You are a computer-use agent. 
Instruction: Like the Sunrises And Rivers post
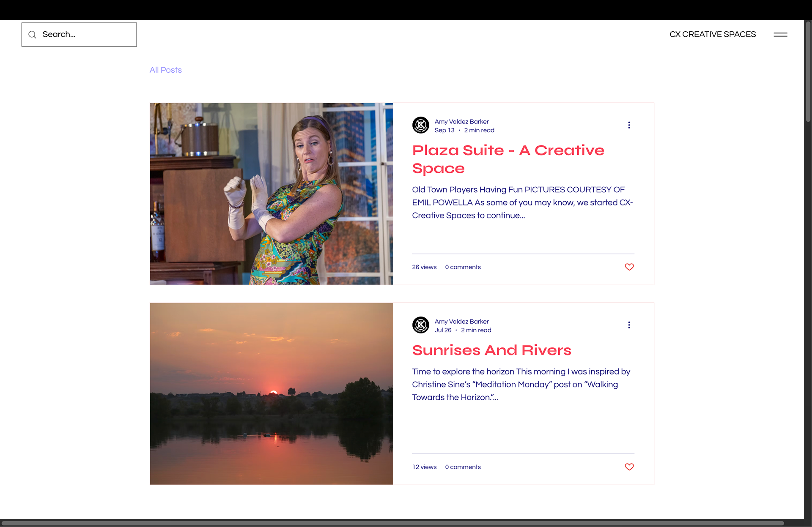629,467
